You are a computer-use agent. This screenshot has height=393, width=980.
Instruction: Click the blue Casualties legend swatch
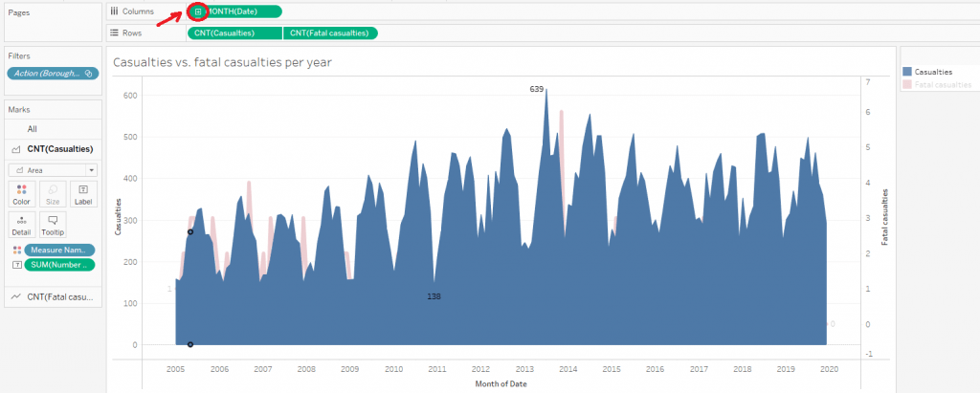[907, 71]
